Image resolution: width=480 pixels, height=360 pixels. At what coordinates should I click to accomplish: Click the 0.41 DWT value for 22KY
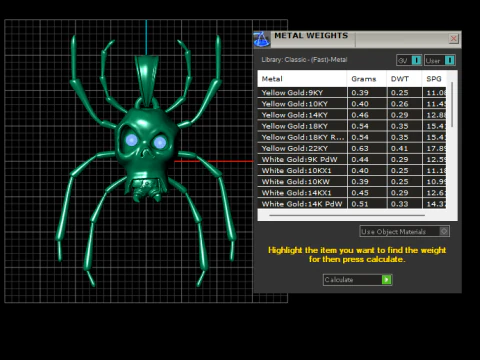[x=399, y=148]
